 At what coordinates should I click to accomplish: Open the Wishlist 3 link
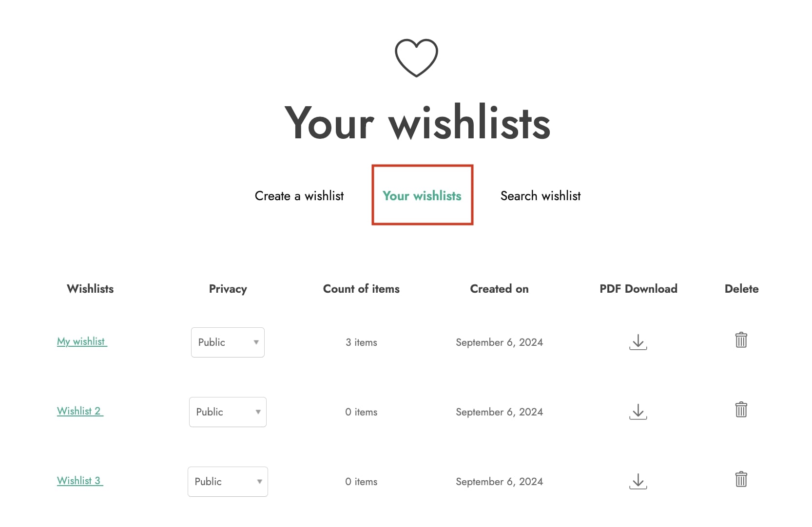80,481
